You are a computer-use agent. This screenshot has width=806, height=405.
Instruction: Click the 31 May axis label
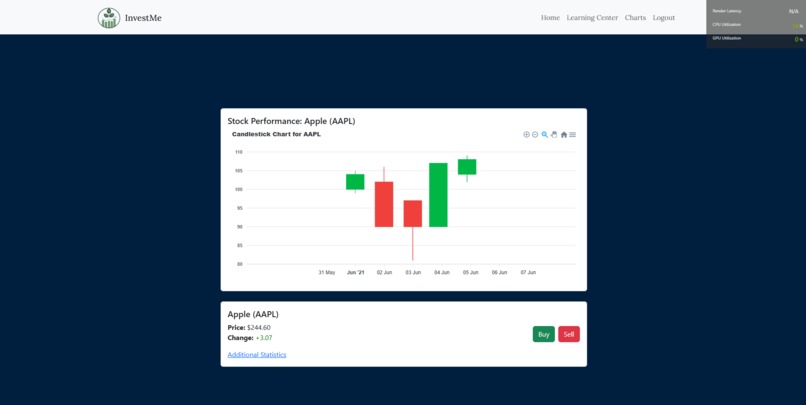327,272
